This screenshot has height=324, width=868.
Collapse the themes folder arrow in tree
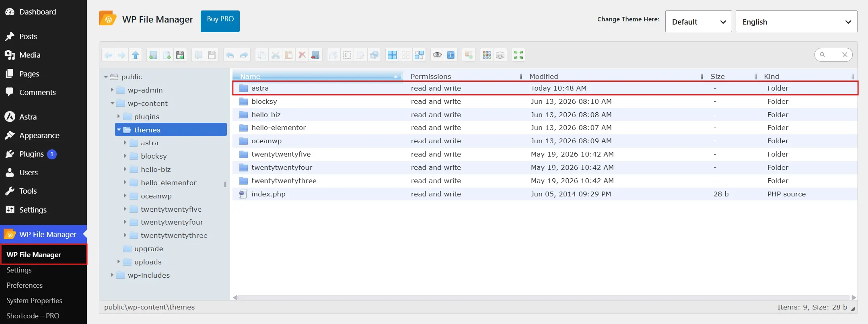(119, 130)
